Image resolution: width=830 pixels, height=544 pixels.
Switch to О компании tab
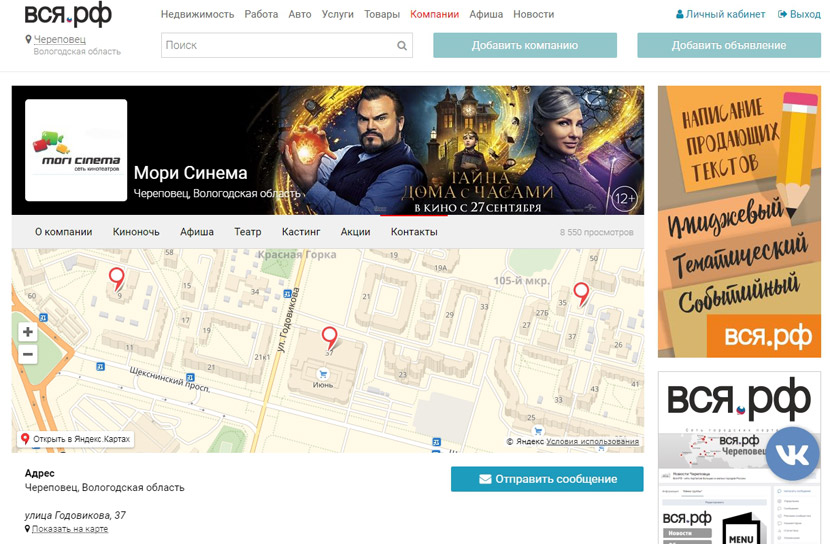click(64, 232)
